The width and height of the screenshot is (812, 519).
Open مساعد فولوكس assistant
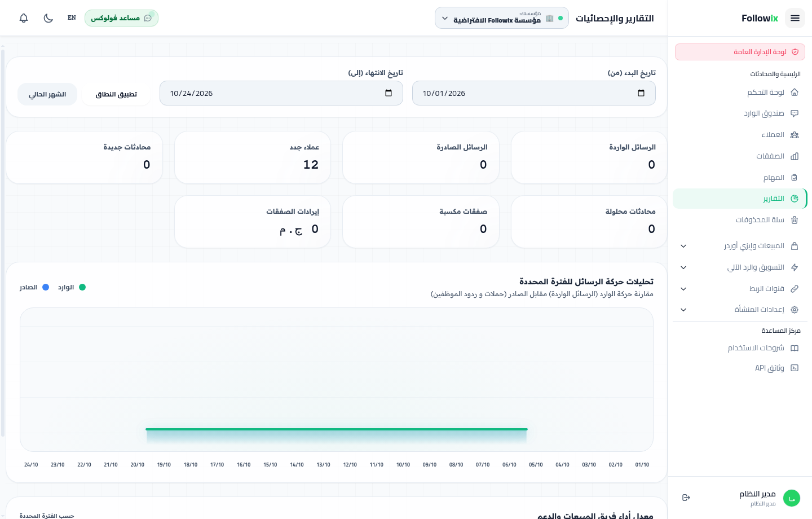tap(121, 18)
